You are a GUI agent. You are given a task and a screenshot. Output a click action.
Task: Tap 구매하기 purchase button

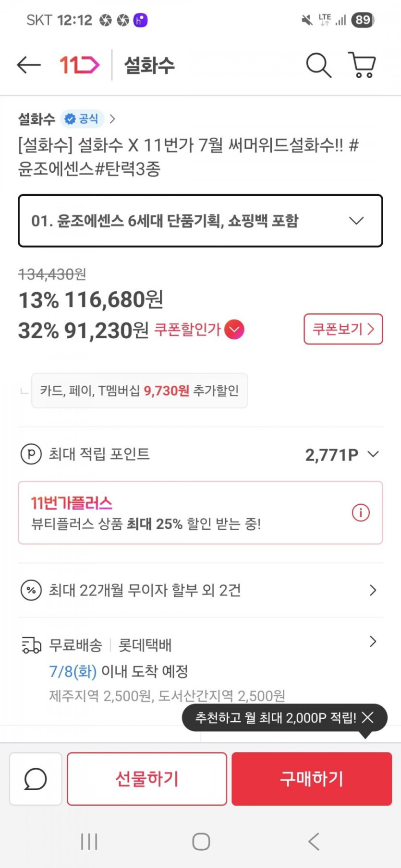(x=312, y=779)
